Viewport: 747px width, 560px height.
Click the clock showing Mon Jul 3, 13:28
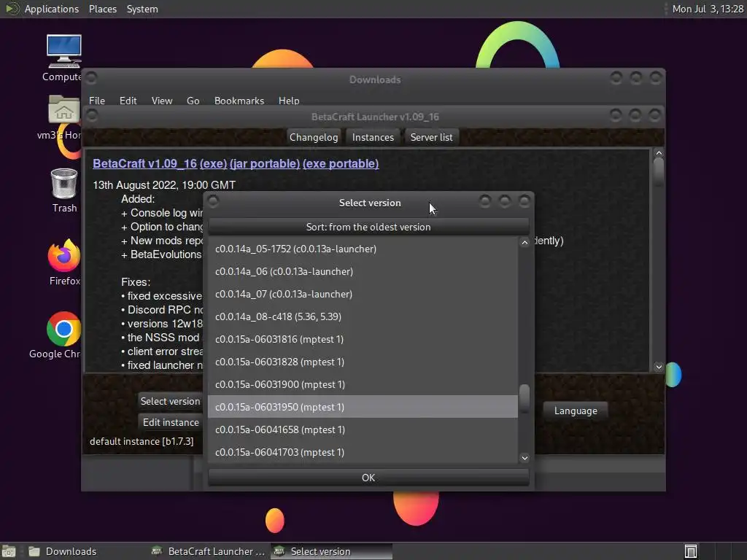708,9
